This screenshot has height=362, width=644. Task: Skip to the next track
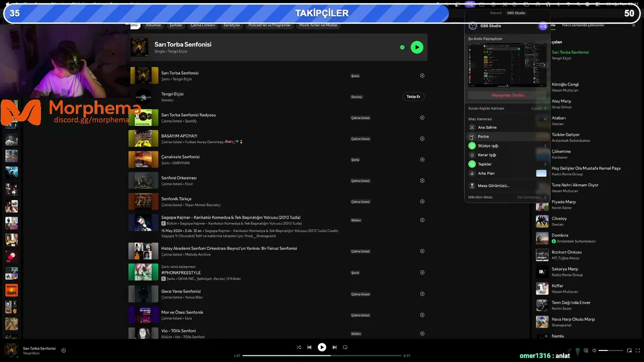(335, 347)
